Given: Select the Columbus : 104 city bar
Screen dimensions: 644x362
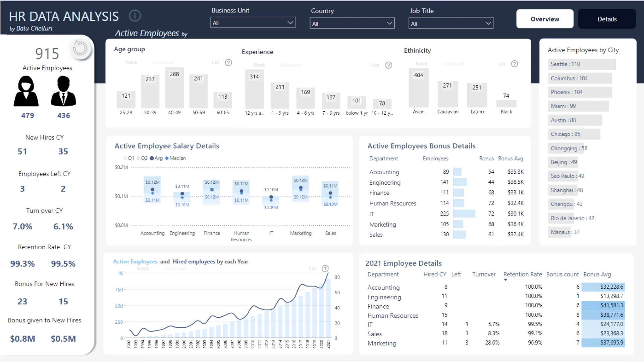Looking at the screenshot, I should point(580,78).
